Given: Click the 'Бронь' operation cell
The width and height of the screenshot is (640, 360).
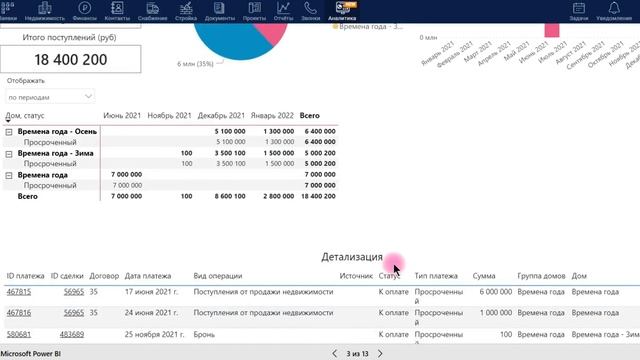Looking at the screenshot, I should tap(204, 334).
